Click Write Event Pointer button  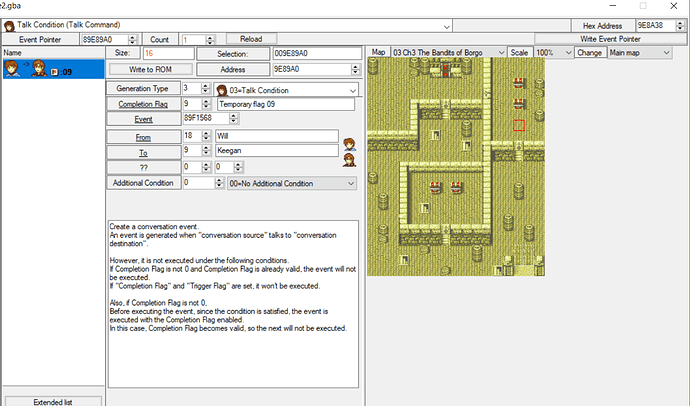pos(610,39)
